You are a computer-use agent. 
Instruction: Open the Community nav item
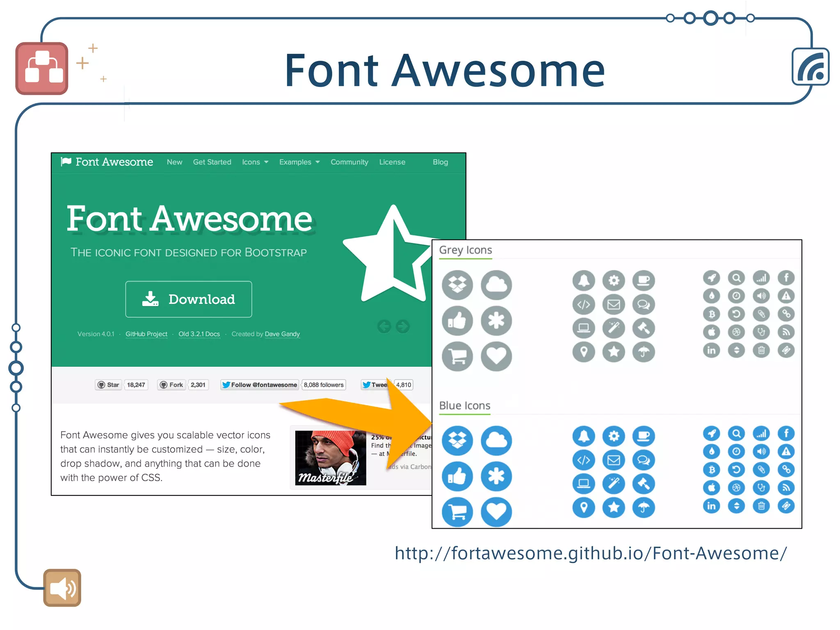(349, 162)
